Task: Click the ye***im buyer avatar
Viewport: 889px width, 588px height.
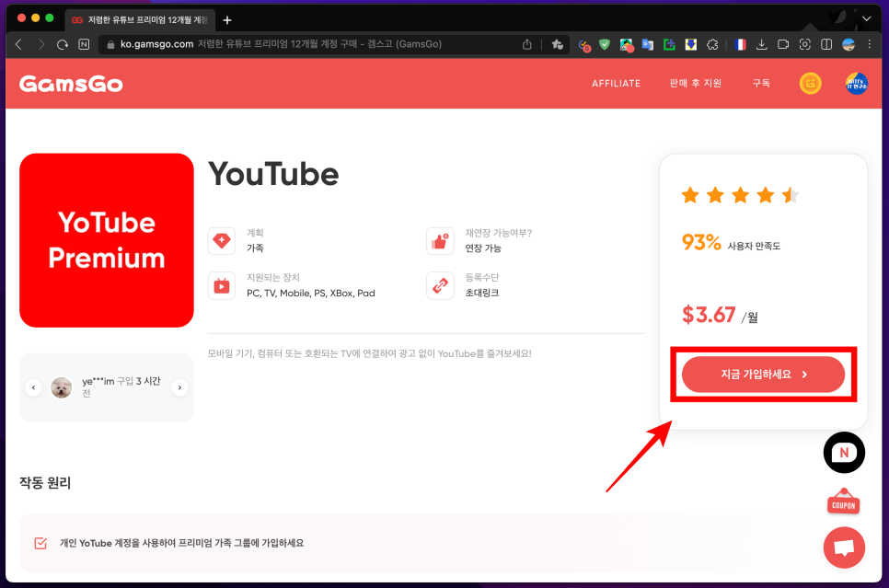Action: [62, 387]
